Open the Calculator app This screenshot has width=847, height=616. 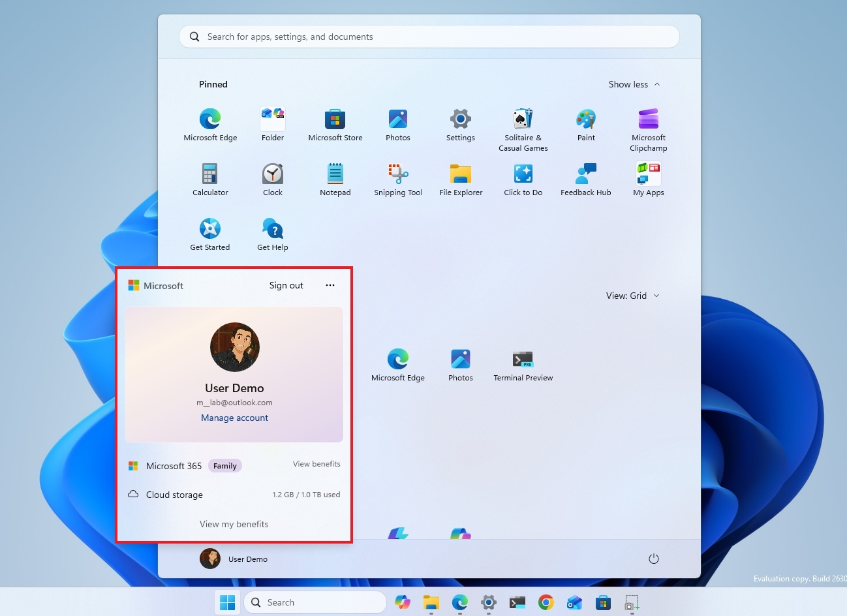click(x=210, y=179)
